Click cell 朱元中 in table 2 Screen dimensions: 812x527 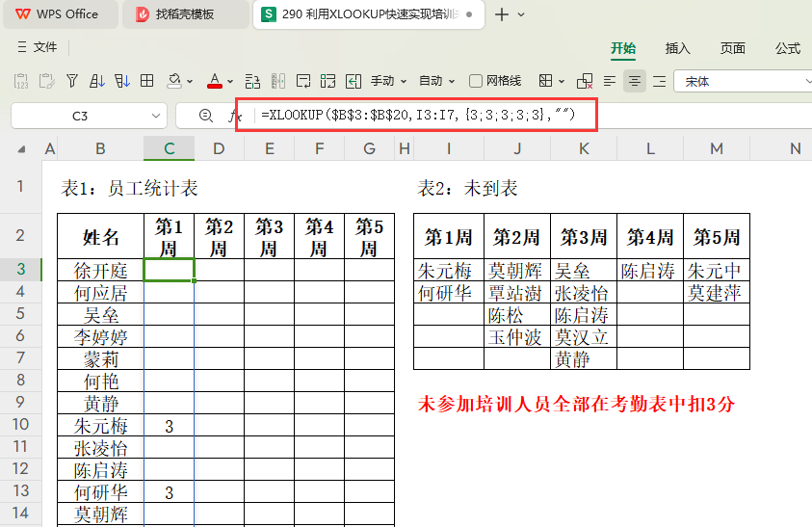717,270
